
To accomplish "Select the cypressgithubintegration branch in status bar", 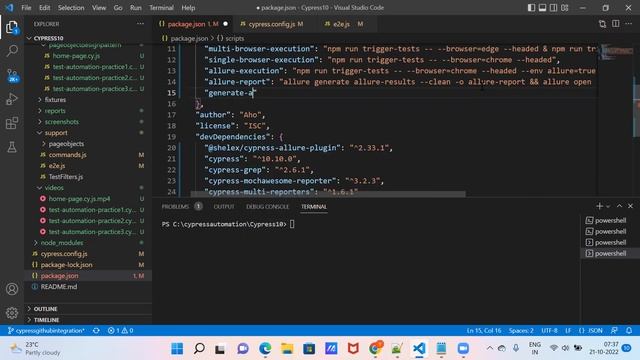I will click(x=46, y=331).
